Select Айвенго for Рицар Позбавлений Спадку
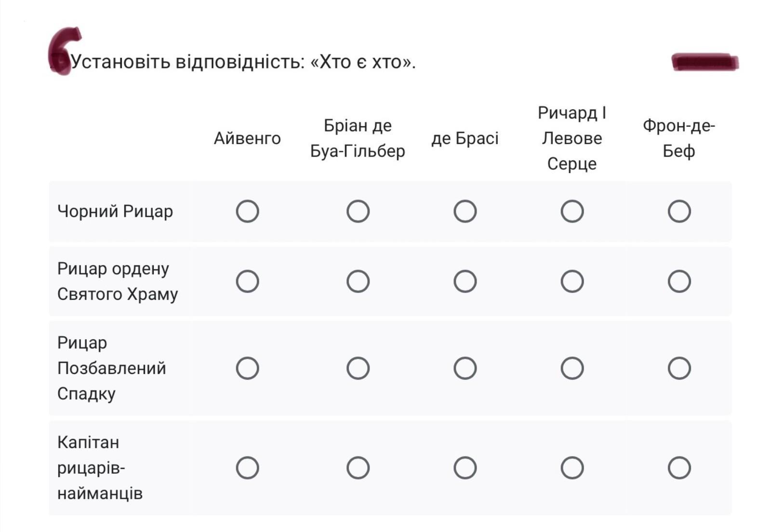Viewport: 771px width, 532px height. pyautogui.click(x=247, y=368)
